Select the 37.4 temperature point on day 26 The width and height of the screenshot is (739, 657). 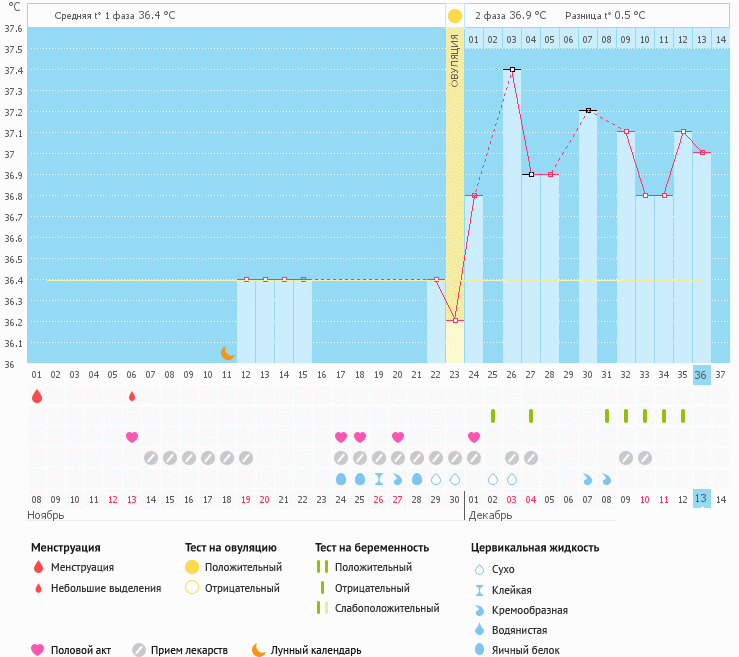tap(512, 69)
